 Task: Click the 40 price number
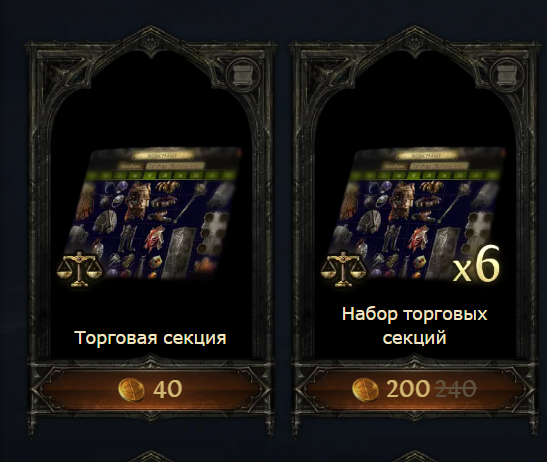[168, 389]
